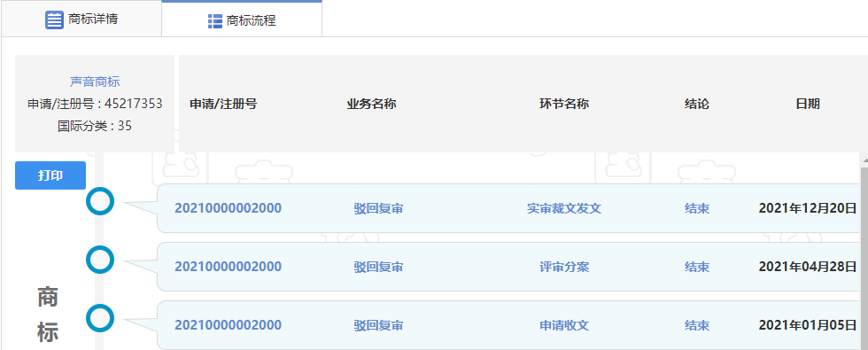Click the 打印 print button
Viewport: 868px width, 350px height.
(50, 175)
